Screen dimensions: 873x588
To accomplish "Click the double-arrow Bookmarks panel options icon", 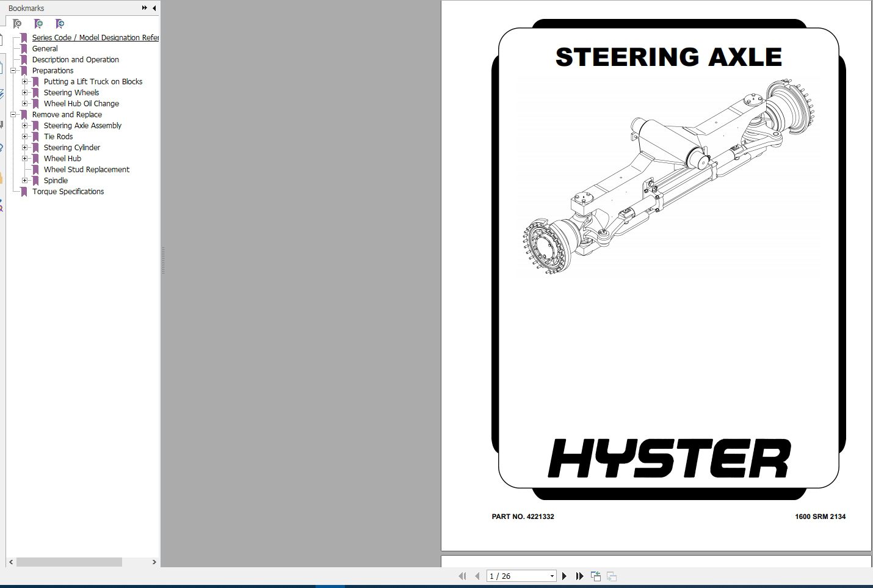I will pos(145,8).
